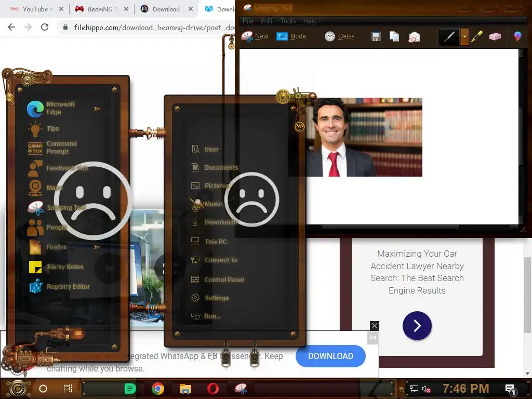This screenshot has height=399, width=532.
Task: Click the blue DOWNLOAD button in Opera ad
Action: (330, 356)
